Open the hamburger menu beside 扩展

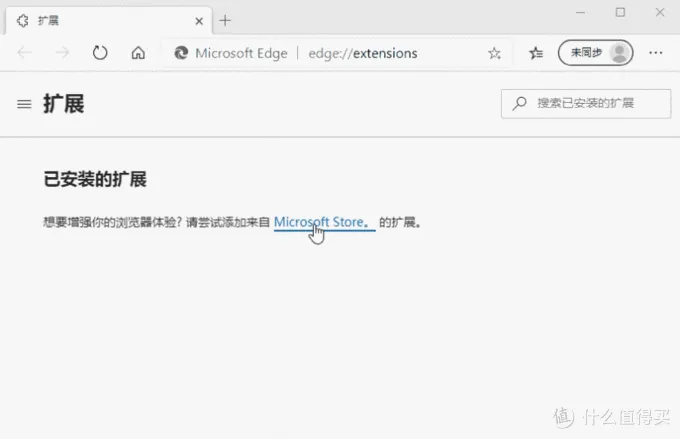[24, 104]
